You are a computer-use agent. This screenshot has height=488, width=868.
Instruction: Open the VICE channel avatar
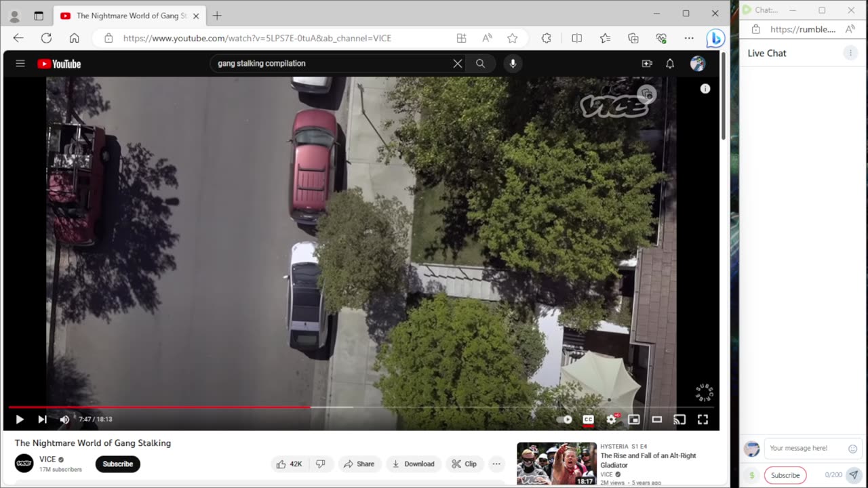pos(24,464)
